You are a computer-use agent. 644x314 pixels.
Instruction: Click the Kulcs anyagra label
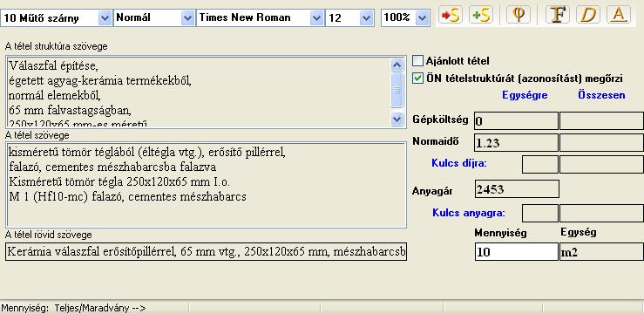[469, 213]
